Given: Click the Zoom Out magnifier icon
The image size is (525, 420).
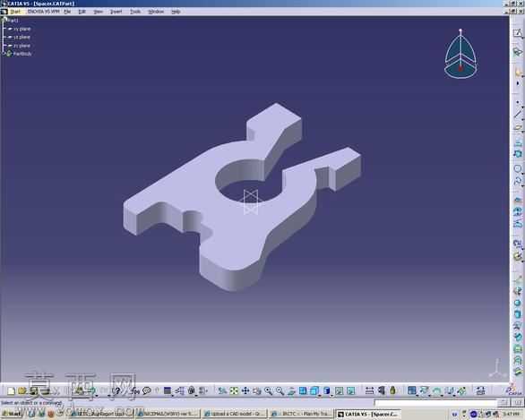Looking at the screenshot, I should click(280, 390).
